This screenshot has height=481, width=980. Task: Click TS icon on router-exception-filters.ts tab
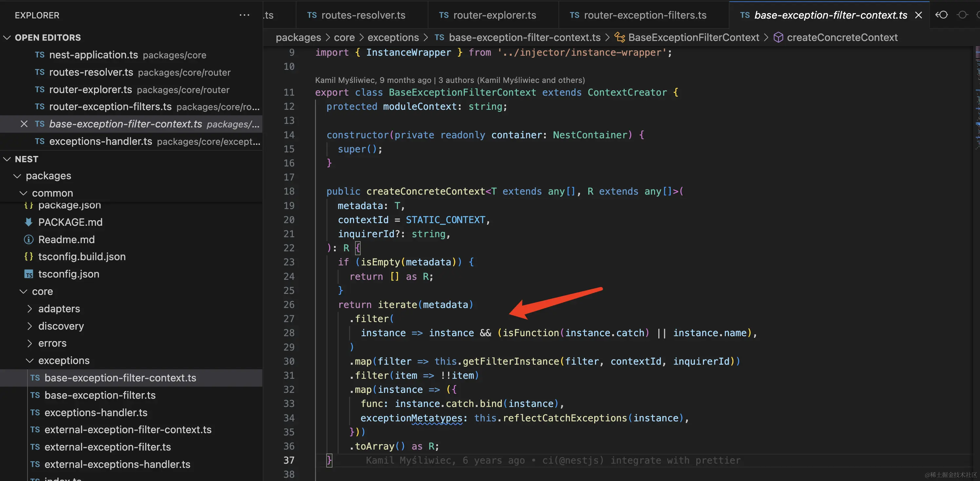[x=575, y=15]
